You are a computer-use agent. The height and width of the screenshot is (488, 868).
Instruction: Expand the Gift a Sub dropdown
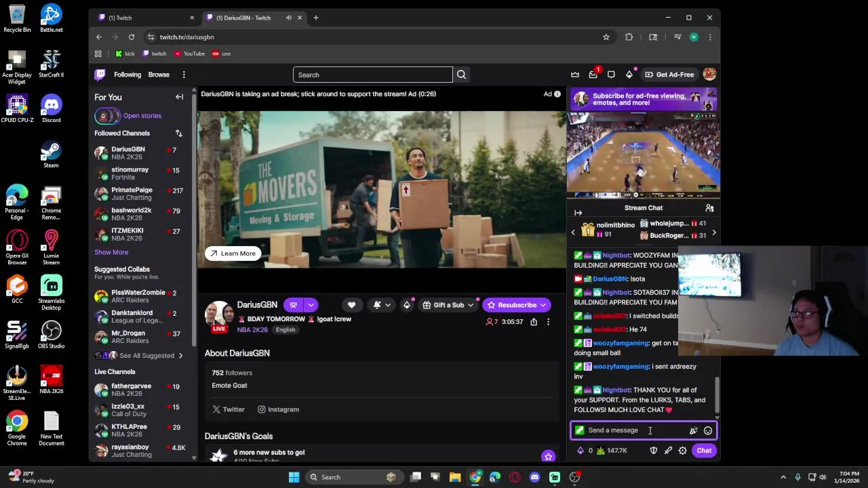pos(472,305)
